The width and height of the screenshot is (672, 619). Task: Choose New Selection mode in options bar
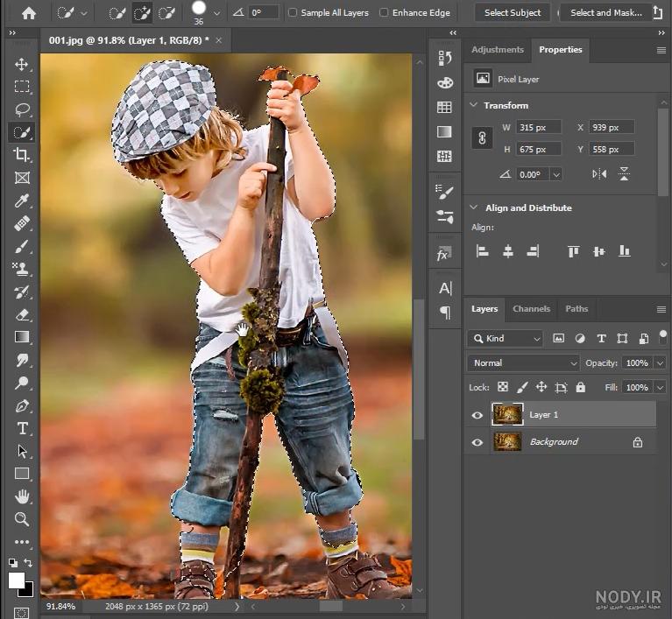pos(117,13)
